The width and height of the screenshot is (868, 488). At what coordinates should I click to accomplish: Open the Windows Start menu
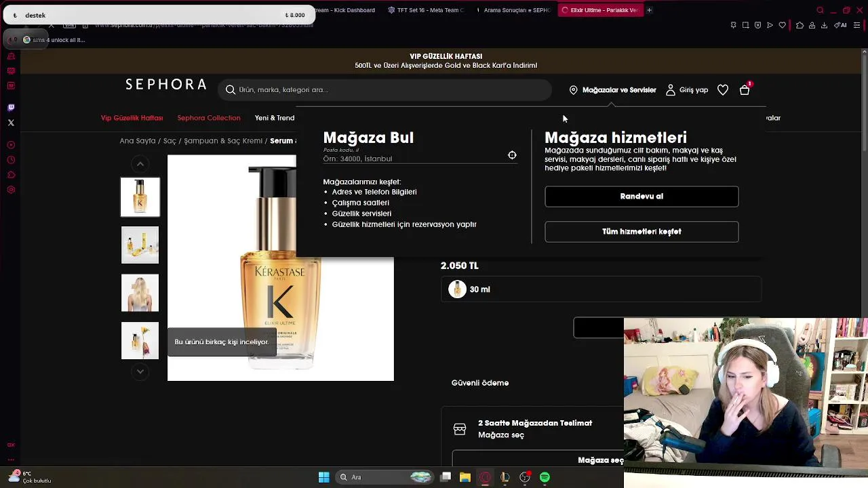324,477
